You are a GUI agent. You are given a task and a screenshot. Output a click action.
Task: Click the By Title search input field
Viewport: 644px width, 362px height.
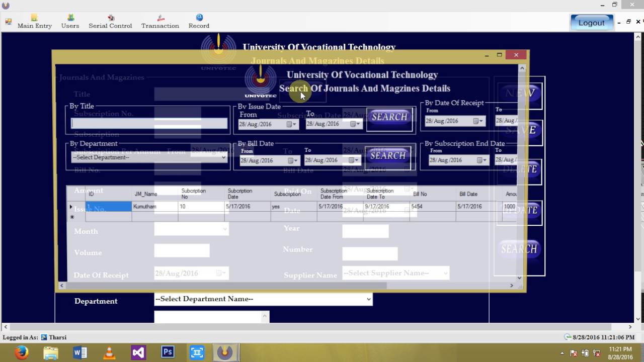pos(149,123)
